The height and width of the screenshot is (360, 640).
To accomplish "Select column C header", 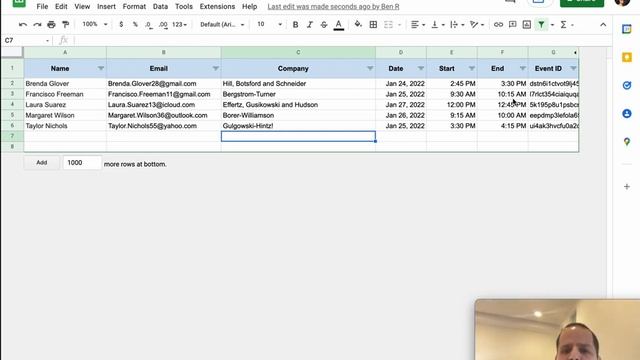I will [298, 52].
